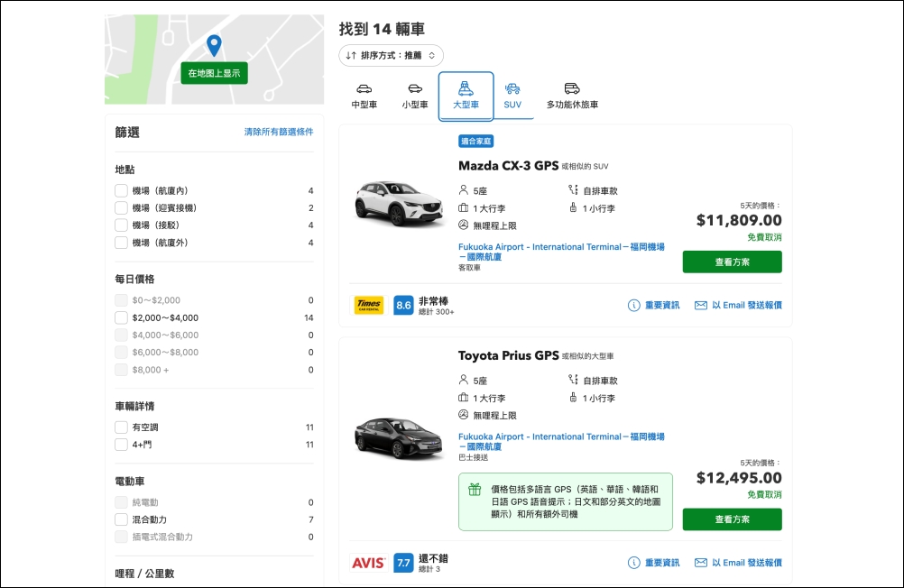Click the 7.7 rating badge

(403, 563)
